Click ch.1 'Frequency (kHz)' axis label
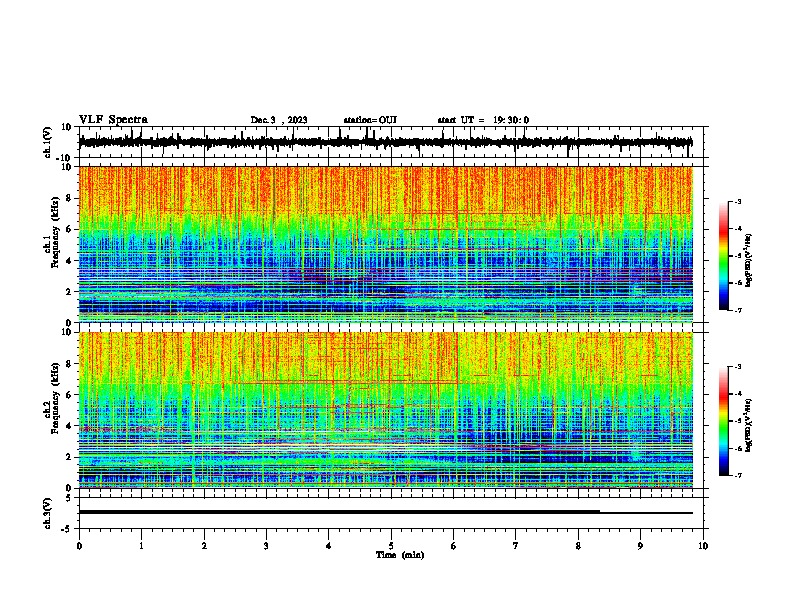Viewport: 792px width, 612px height. point(55,232)
